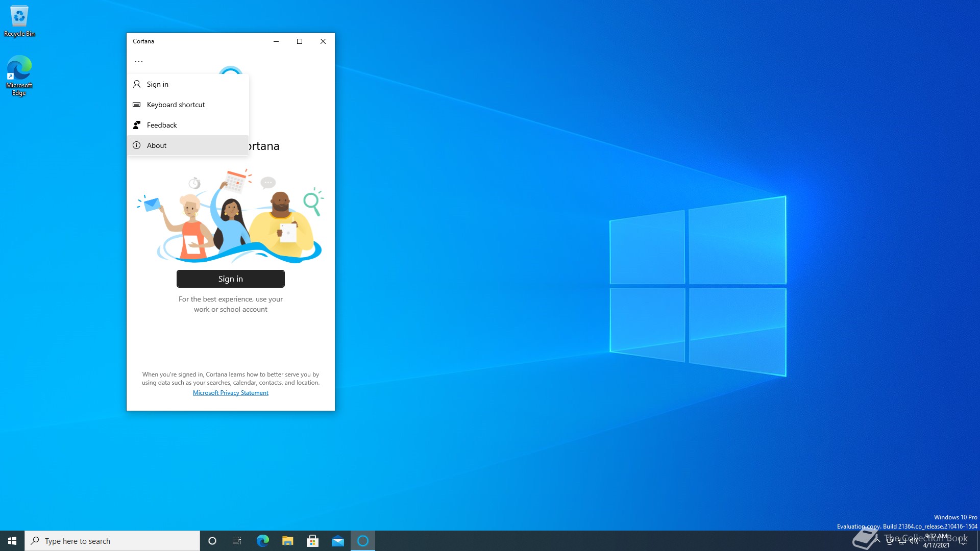Open File Explorer from the taskbar
The image size is (980, 551).
(x=287, y=541)
